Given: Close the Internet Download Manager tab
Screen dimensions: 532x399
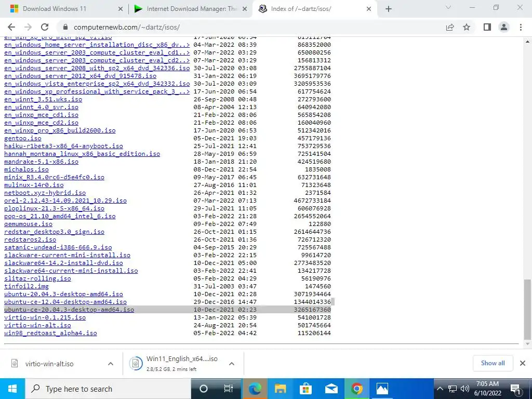Looking at the screenshot, I should (245, 9).
